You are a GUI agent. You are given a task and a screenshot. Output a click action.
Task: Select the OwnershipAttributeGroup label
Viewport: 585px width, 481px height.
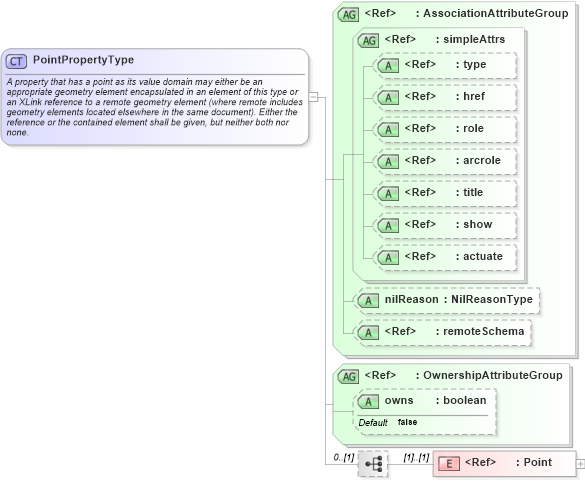pyautogui.click(x=492, y=375)
